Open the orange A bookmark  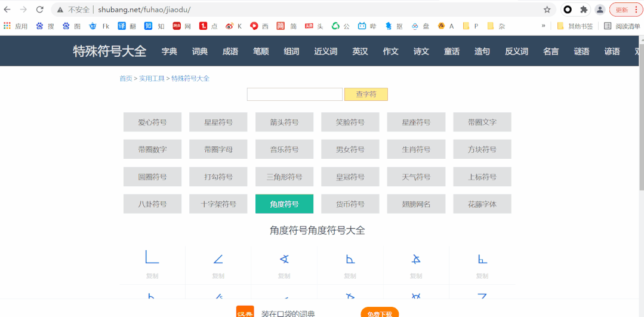[x=446, y=26]
